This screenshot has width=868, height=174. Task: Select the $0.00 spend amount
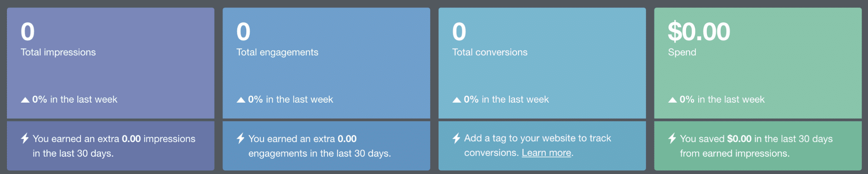(x=699, y=32)
